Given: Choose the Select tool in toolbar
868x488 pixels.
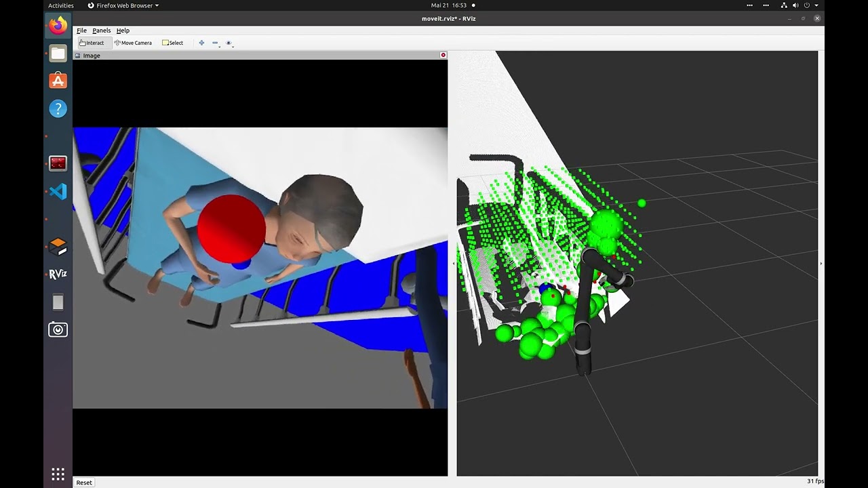Looking at the screenshot, I should [x=173, y=43].
